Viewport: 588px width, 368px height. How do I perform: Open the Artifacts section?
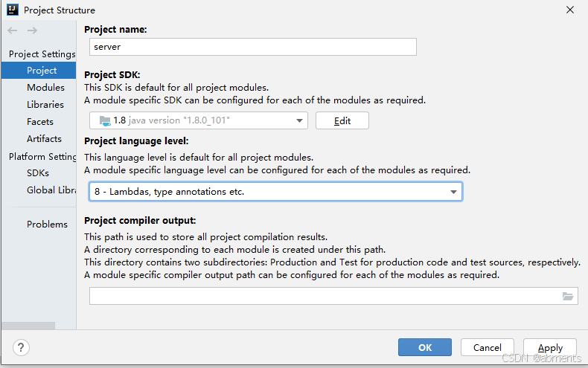pos(44,139)
